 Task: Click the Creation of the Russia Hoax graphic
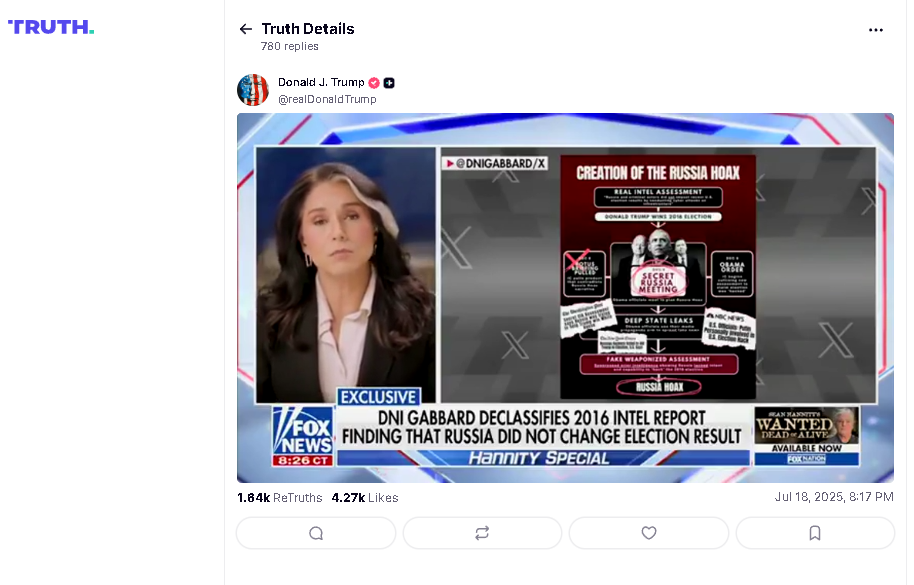click(x=658, y=277)
